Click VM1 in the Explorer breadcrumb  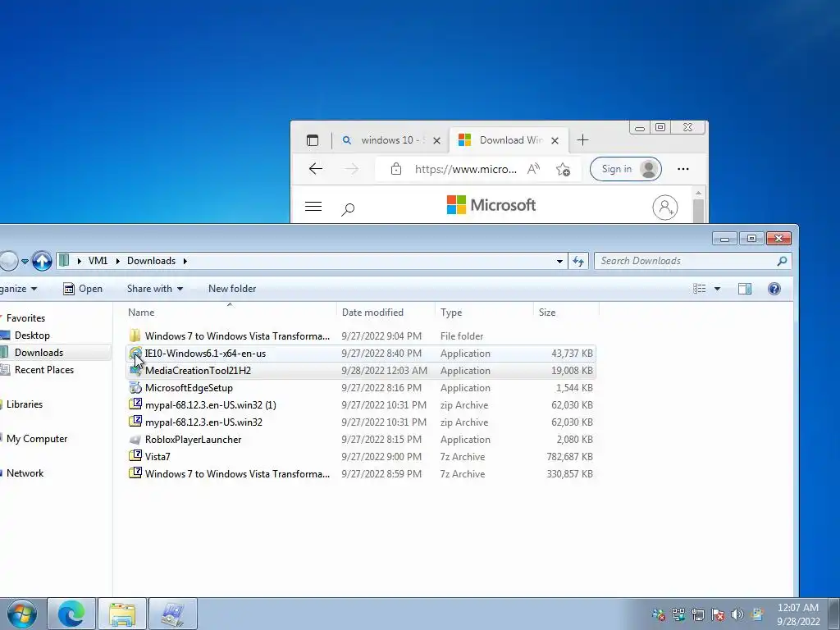[x=98, y=261]
